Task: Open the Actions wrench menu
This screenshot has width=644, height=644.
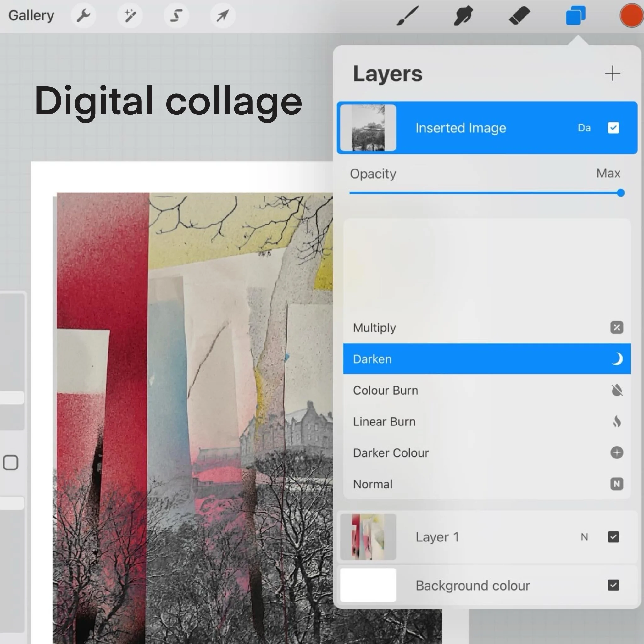Action: [83, 15]
